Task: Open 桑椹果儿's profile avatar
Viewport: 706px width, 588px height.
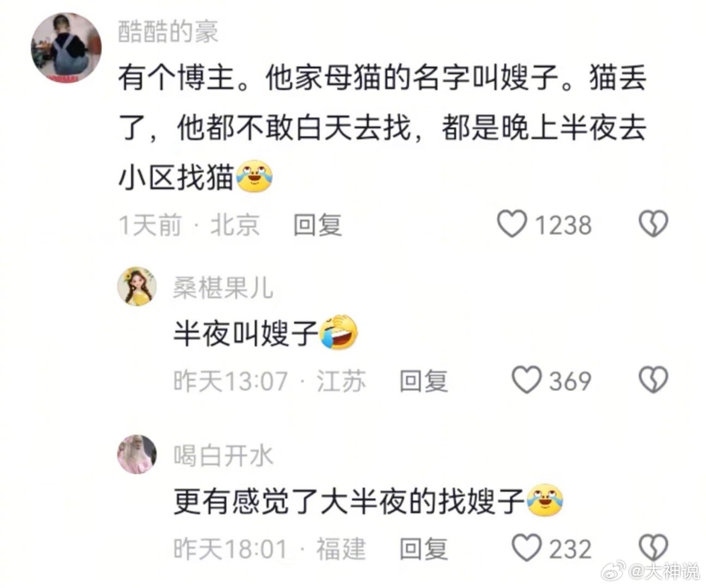Action: coord(137,286)
